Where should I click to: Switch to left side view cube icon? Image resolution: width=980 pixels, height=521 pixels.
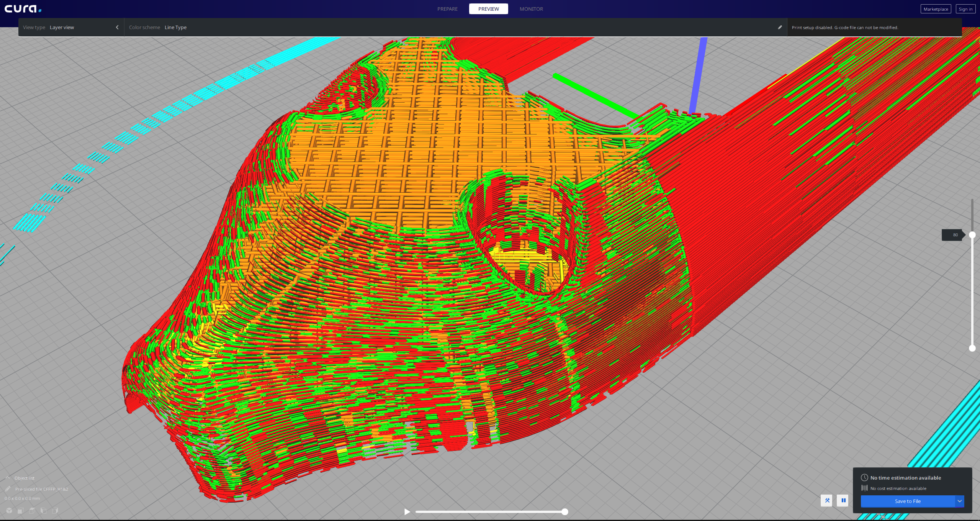pos(44,510)
